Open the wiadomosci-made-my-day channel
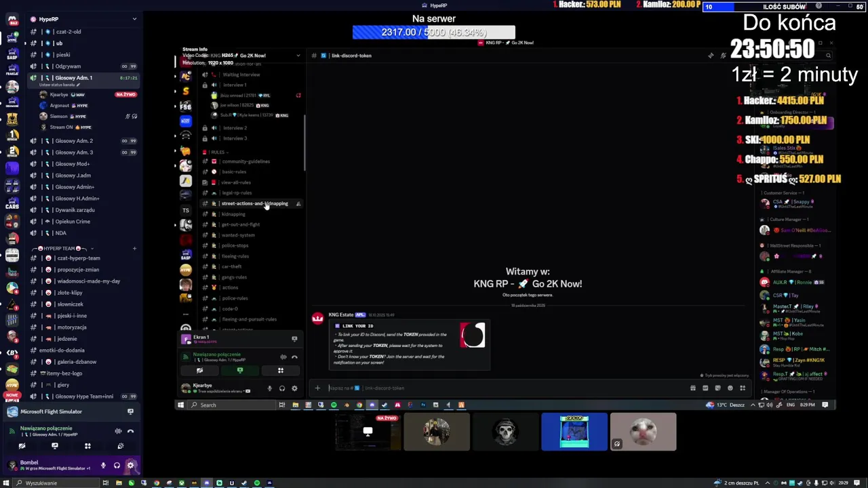Screen dimensions: 868x488 point(83,281)
